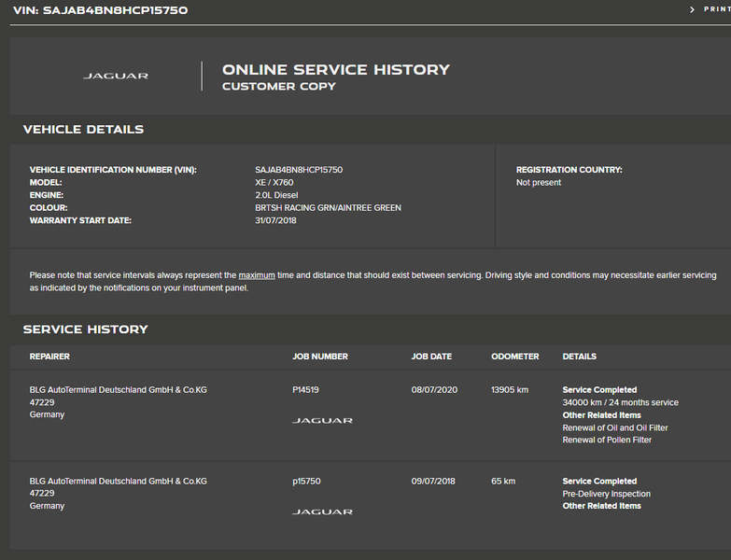The width and height of the screenshot is (731, 560).
Task: Click the 'ONLINE SERVICE HISTORY' title
Action: tap(336, 69)
